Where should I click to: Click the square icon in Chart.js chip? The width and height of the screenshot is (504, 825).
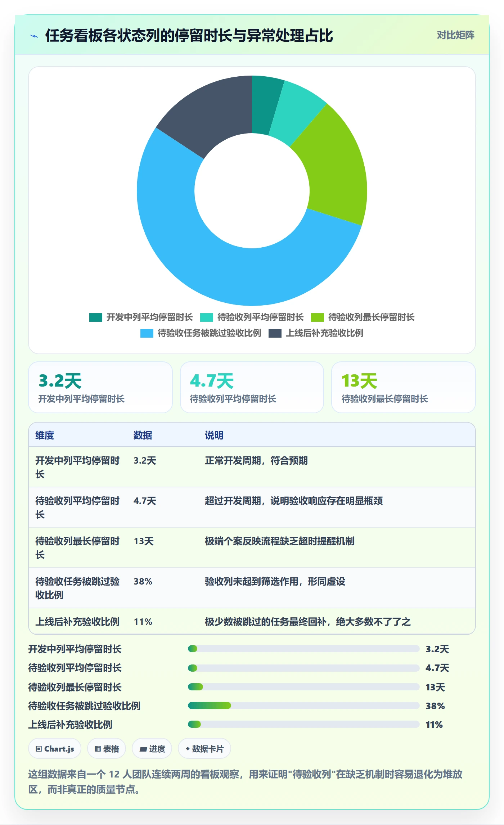tap(39, 749)
